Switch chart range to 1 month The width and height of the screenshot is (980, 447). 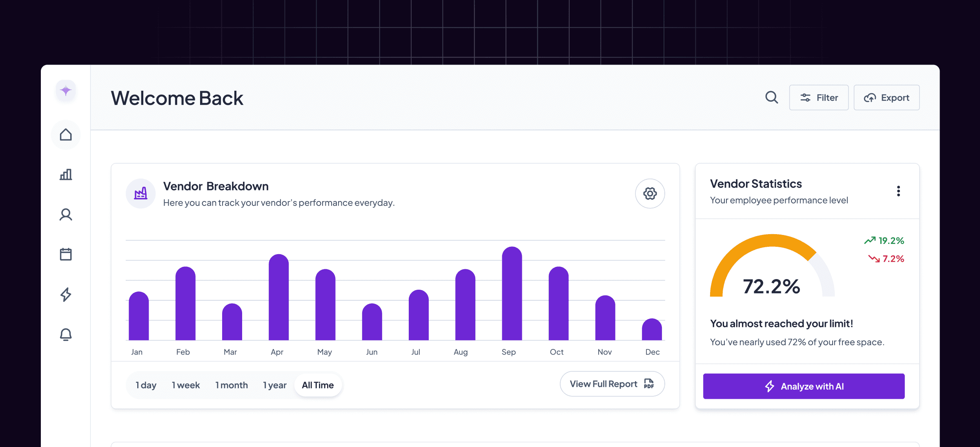(232, 385)
